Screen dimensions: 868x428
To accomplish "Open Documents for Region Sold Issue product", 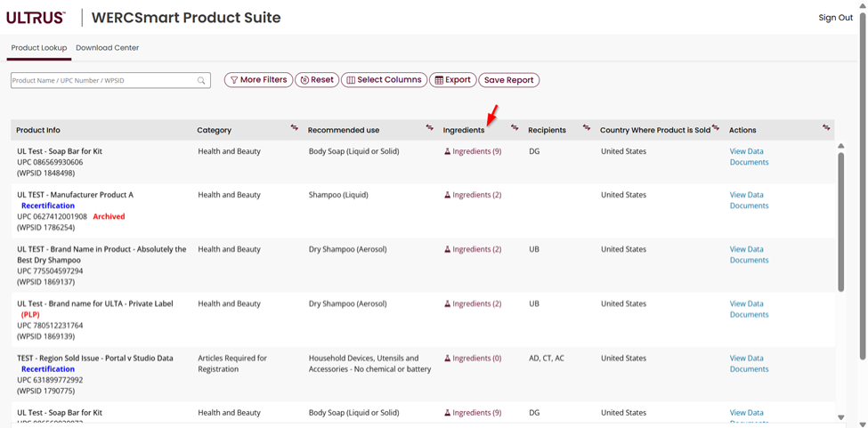I will (749, 369).
